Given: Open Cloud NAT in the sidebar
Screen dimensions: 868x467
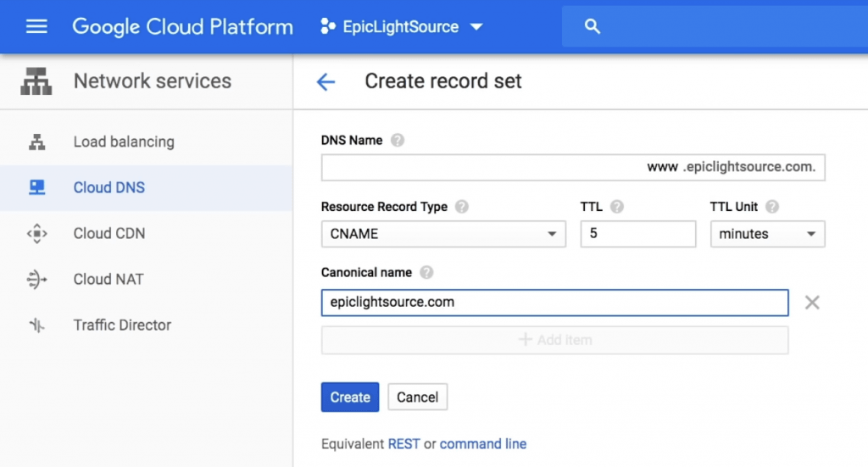Looking at the screenshot, I should click(x=146, y=280).
